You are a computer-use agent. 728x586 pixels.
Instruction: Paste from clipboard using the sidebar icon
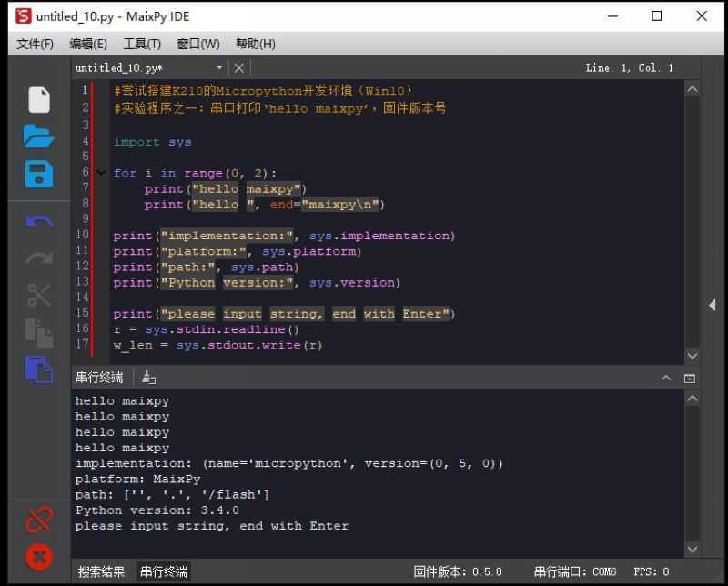pos(39,370)
